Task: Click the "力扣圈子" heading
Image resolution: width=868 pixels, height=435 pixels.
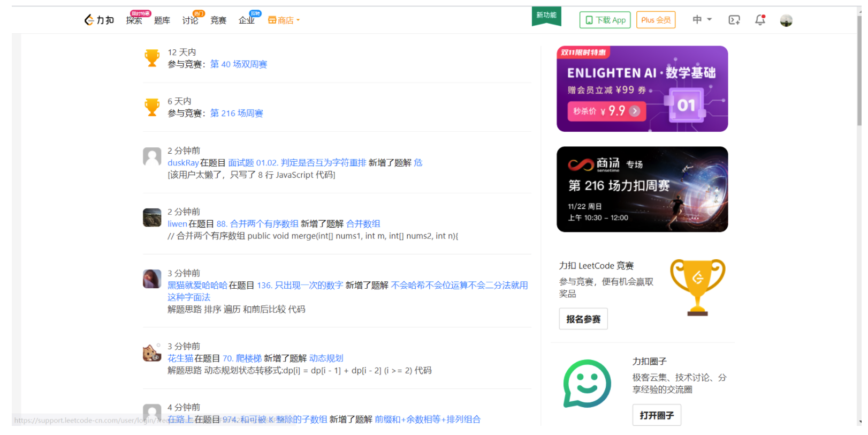Action: [650, 362]
